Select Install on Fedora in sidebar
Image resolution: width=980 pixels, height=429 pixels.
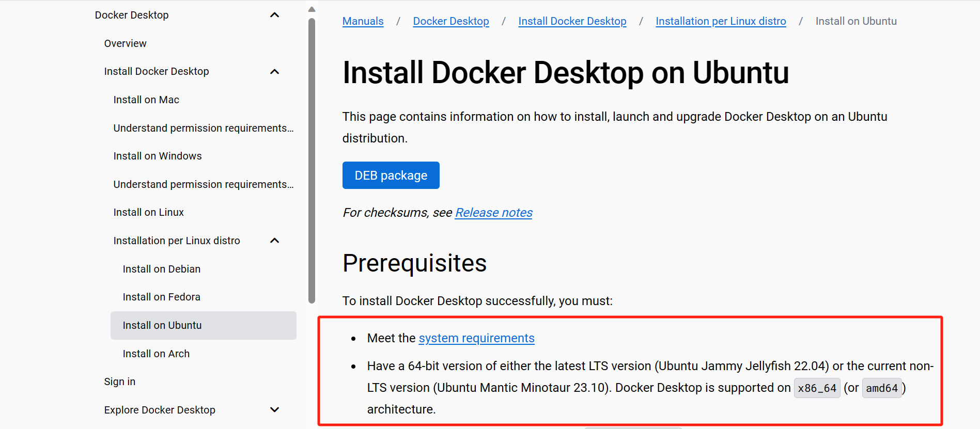[162, 297]
